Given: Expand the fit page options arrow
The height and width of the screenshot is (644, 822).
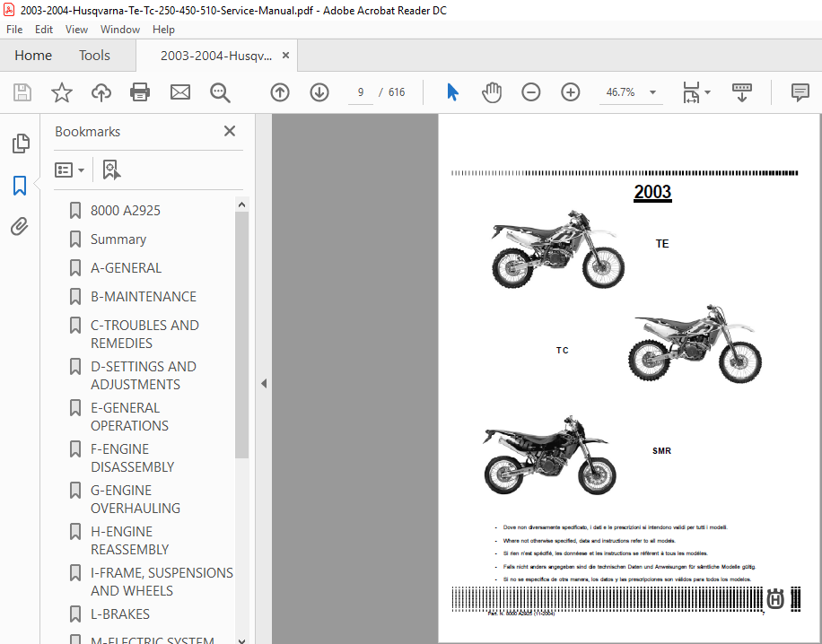Looking at the screenshot, I should (x=707, y=92).
